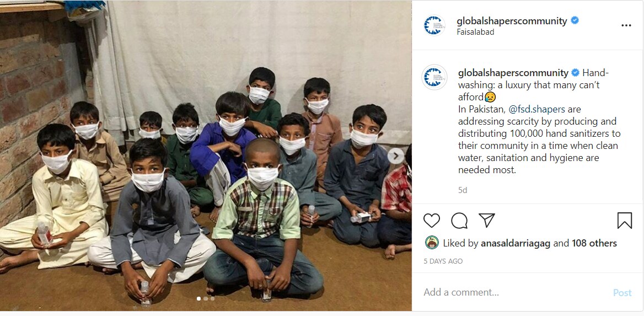Click verified badge in caption
This screenshot has width=644, height=316.
pos(576,73)
